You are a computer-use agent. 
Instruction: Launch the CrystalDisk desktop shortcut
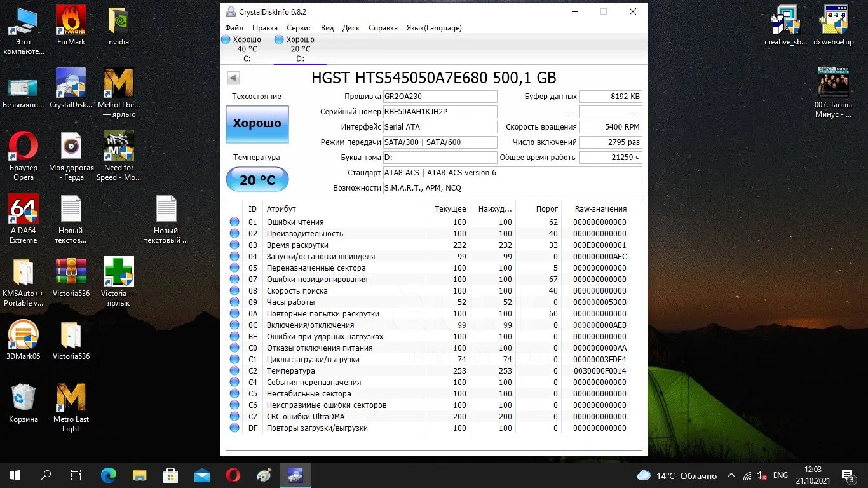click(71, 89)
